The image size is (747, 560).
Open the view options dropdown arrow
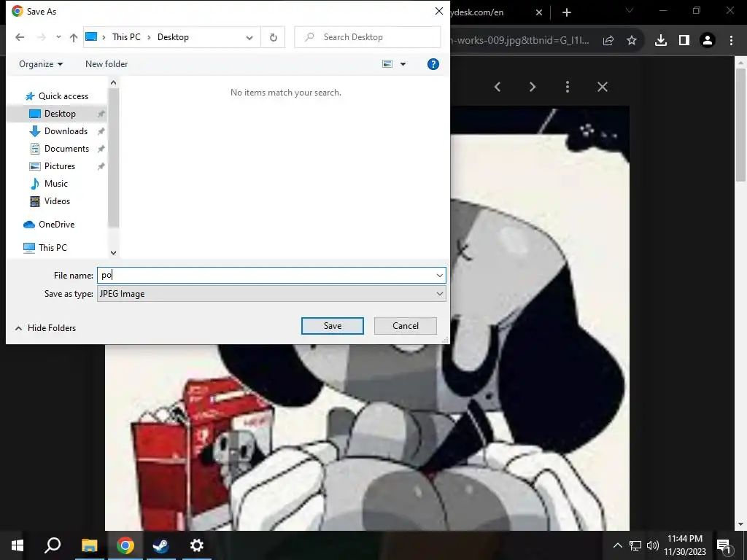pyautogui.click(x=403, y=64)
